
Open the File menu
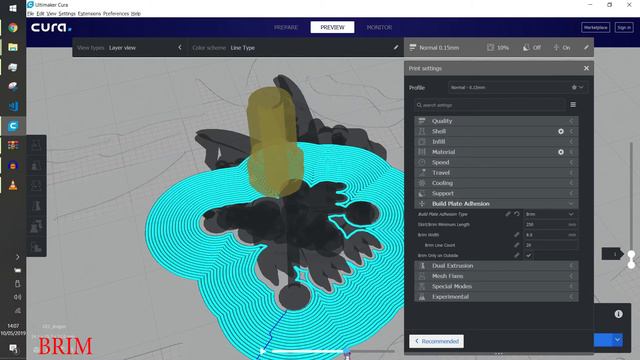[x=31, y=13]
